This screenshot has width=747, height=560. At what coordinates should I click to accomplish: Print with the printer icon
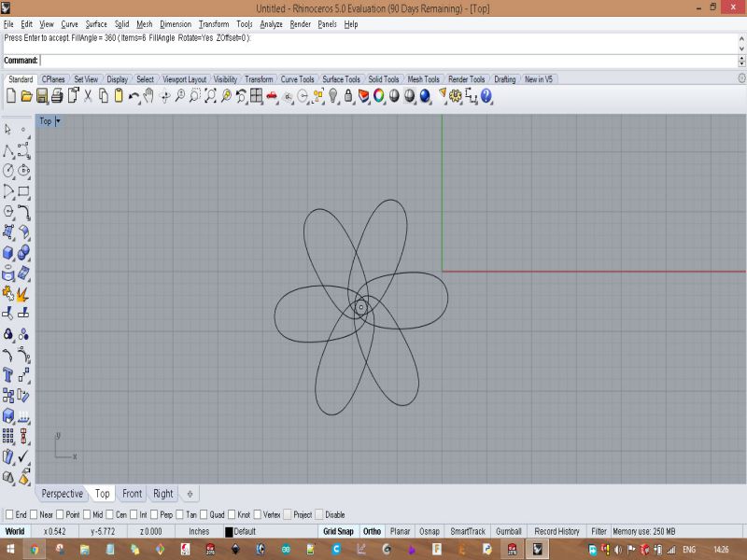click(x=57, y=96)
